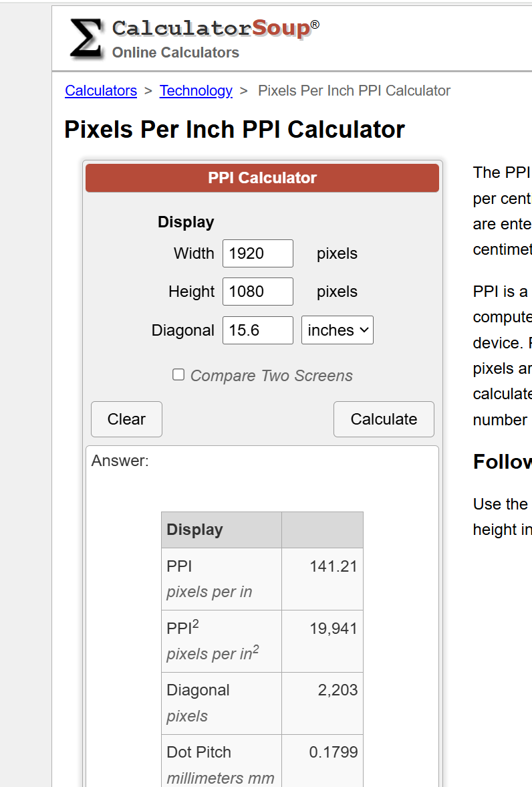
Task: Click the Online Calculators tagline text
Action: pos(176,52)
